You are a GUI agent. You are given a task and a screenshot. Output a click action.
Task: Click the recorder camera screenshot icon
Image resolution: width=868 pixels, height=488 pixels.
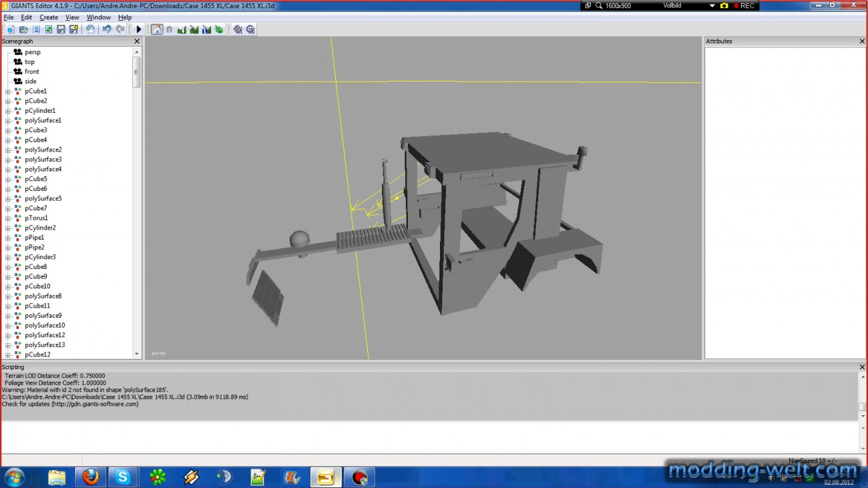(724, 5)
